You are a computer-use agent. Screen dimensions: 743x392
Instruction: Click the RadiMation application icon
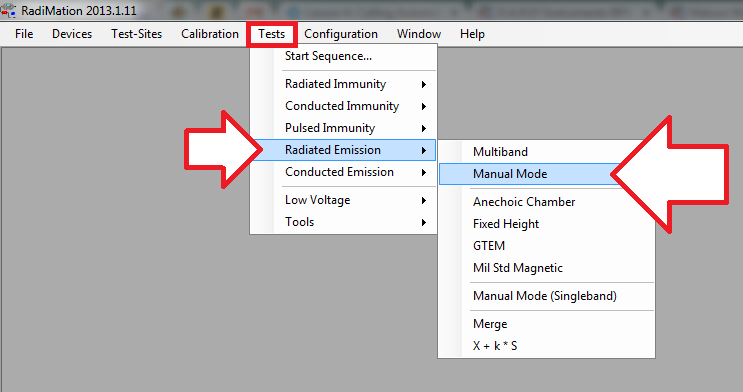point(8,10)
